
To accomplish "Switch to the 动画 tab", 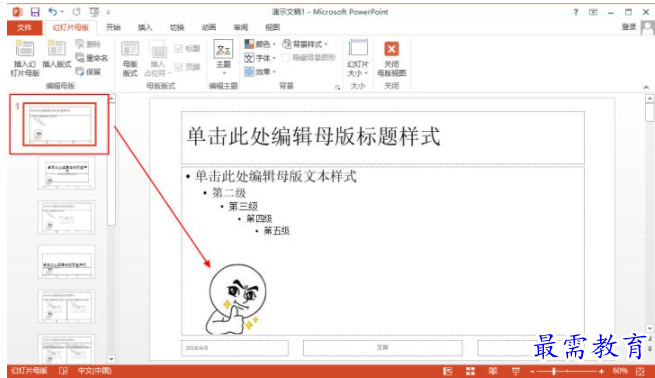I will coord(208,28).
